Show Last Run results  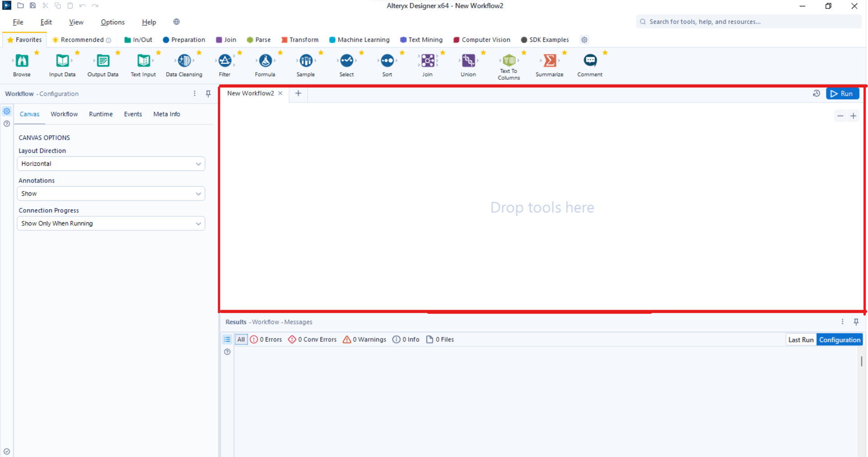(x=801, y=340)
